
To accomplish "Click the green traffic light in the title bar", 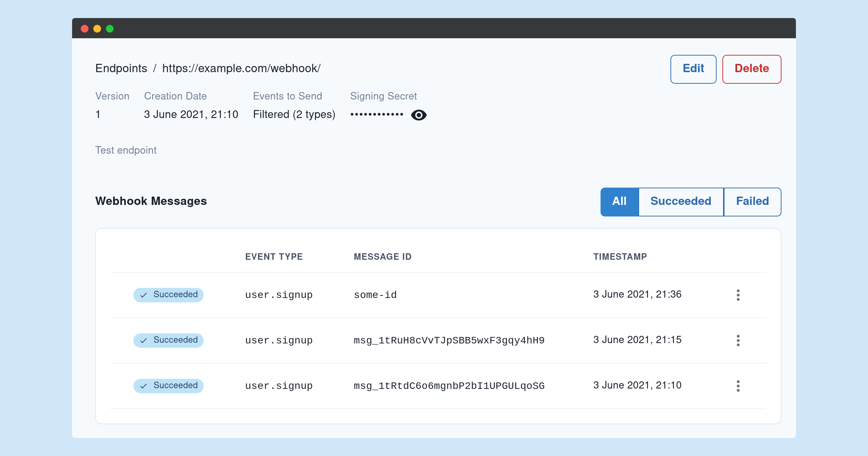I will click(110, 28).
